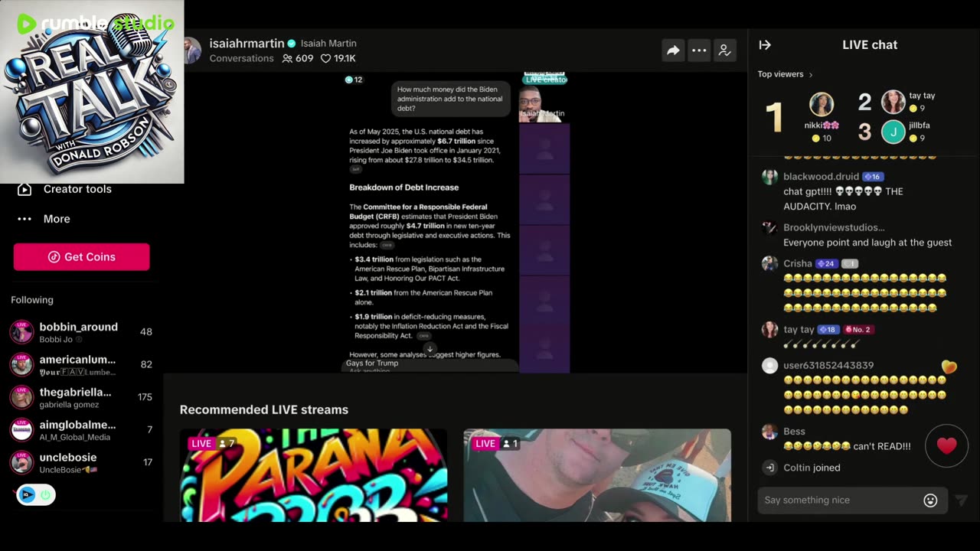980x551 pixels.
Task: Open the emoji picker in chat
Action: 930,500
